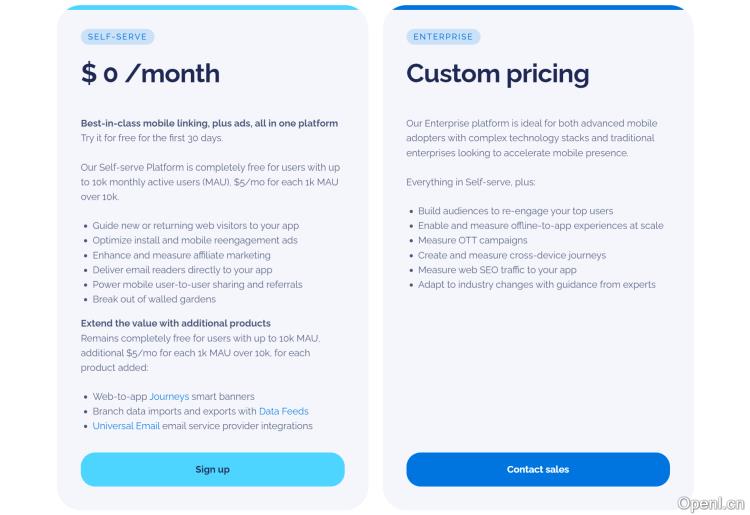Open the Journeys smart banners link
Screen dimensions: 750x515
tap(169, 397)
